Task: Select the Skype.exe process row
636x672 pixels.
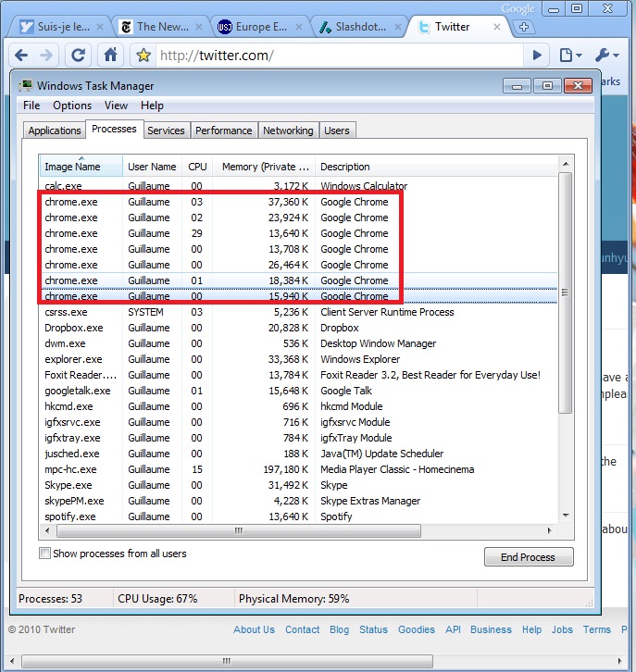Action: point(298,485)
